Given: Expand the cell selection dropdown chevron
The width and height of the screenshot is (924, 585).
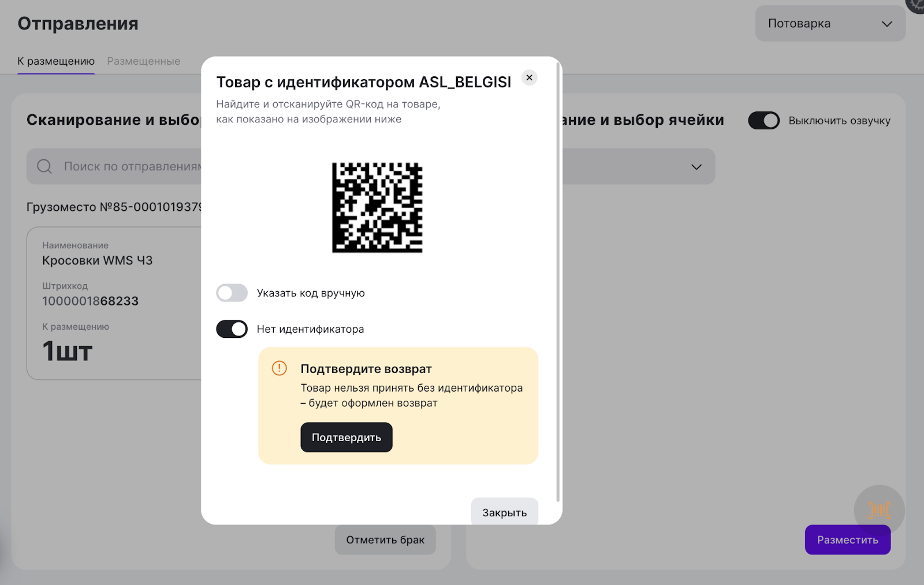Looking at the screenshot, I should 696,167.
